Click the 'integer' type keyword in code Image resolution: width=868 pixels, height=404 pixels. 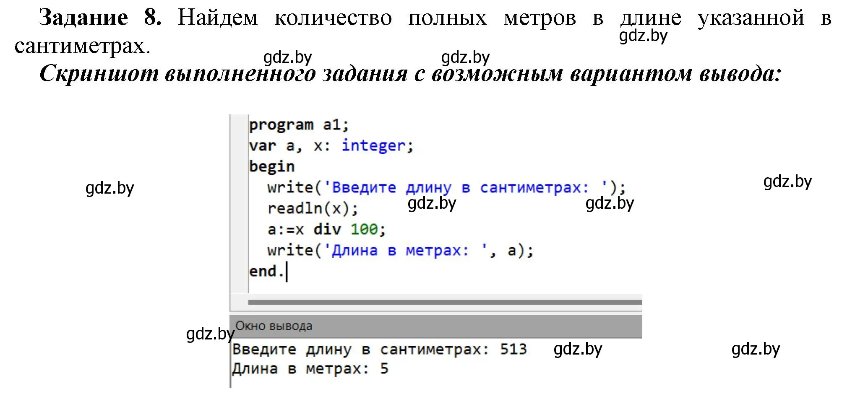pyautogui.click(x=373, y=145)
